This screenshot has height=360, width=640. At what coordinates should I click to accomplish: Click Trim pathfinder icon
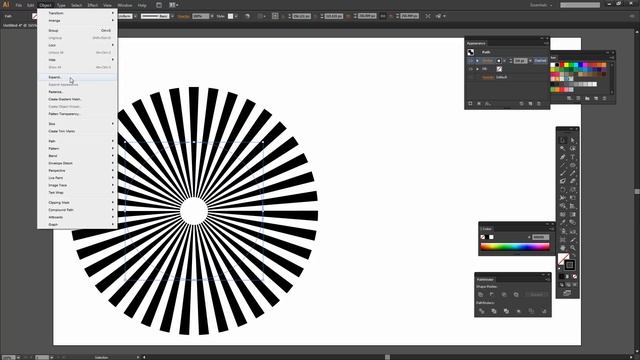(494, 311)
